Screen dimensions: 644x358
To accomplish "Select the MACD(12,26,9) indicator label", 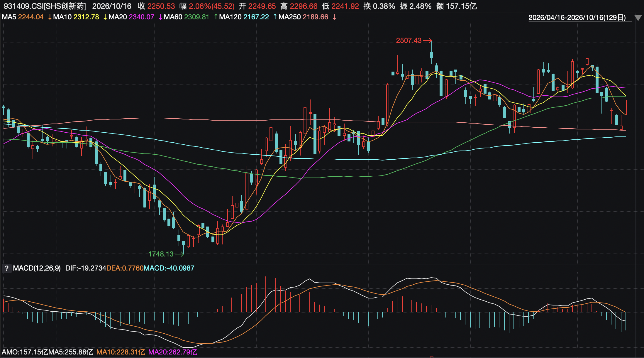I will [37, 268].
